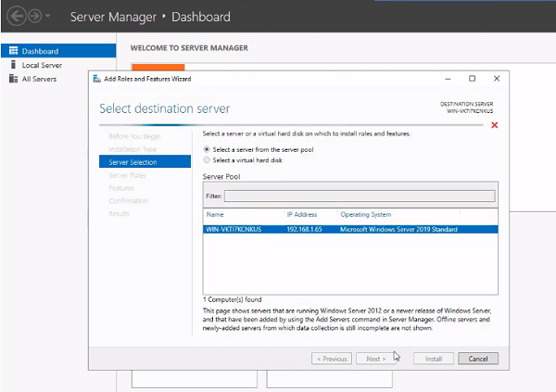Click the orange tile in the welcome panel
Image resolution: width=556 pixels, height=392 pixels.
click(158, 67)
